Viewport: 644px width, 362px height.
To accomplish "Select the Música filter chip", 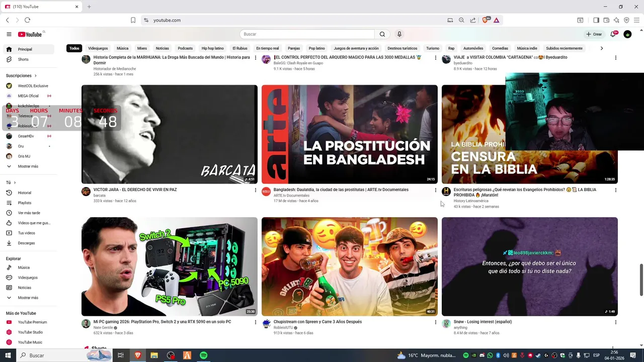I will click(123, 48).
